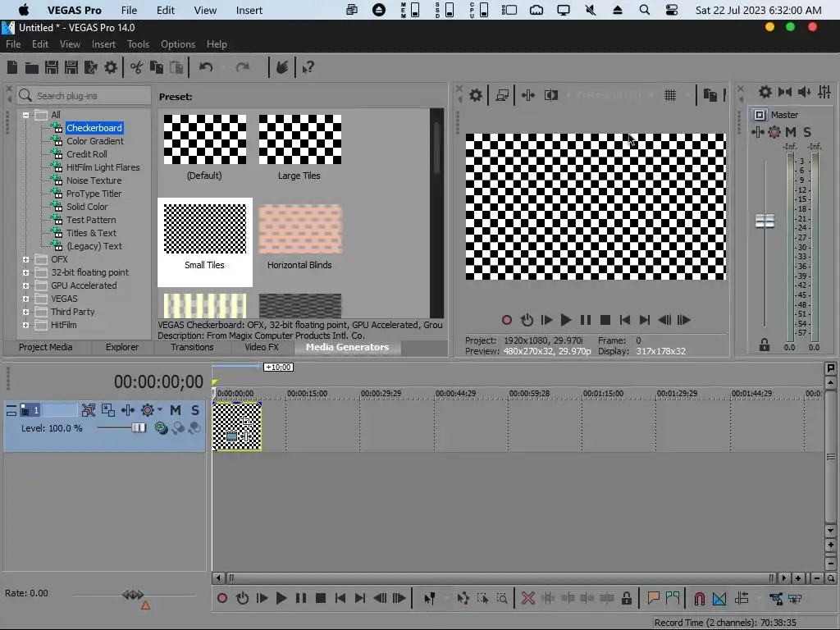Solo video track 1
This screenshot has height=630, width=840.
tap(195, 410)
